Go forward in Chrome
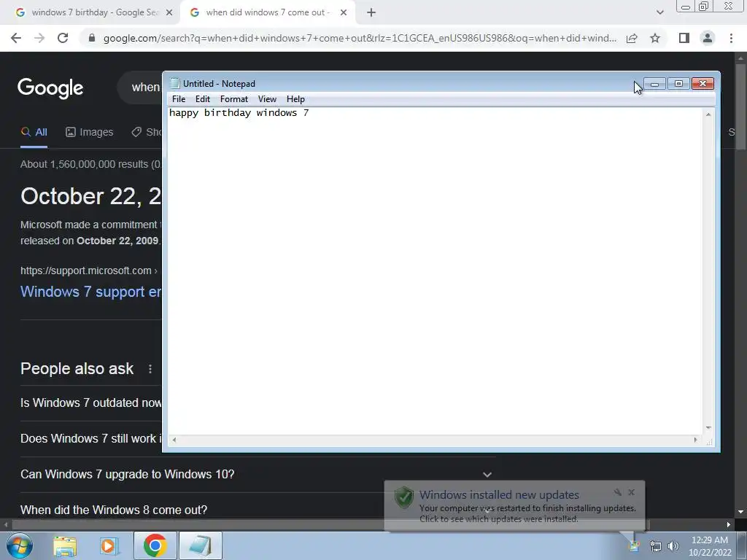The height and width of the screenshot is (560, 747). 39,38
